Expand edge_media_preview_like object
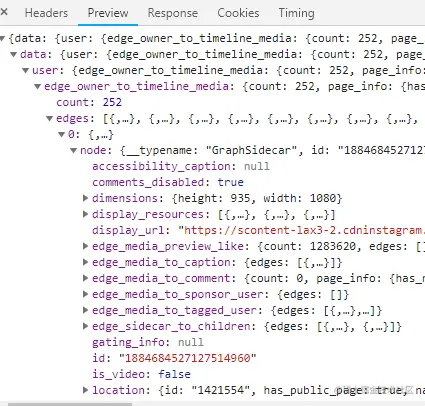Screen dimensions: 425x406 [86, 246]
